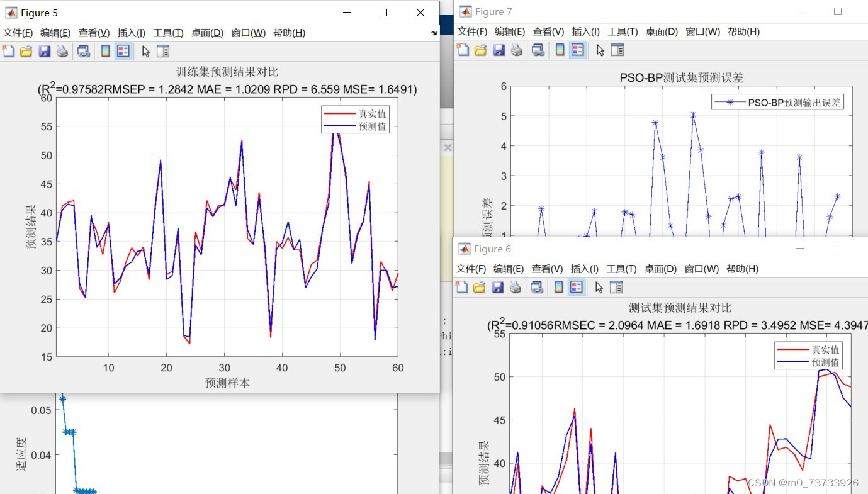Click title PSO-BP测试集预测误差 in Figure 7
Image resolution: width=868 pixels, height=494 pixels.
682,77
